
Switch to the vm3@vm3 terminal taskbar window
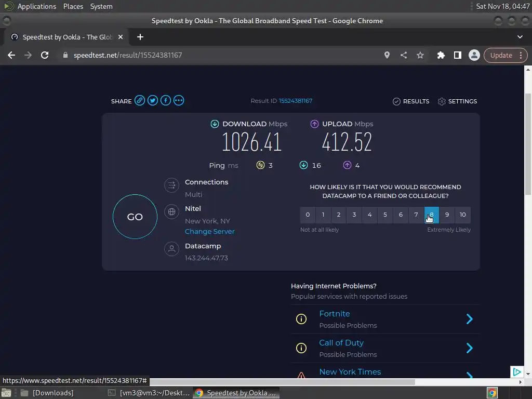(149, 393)
